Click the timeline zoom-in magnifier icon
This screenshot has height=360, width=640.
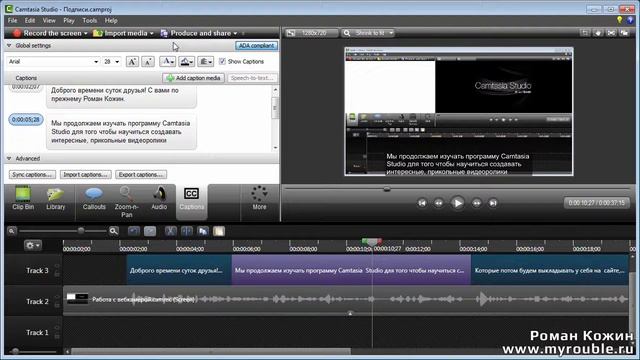[114, 231]
